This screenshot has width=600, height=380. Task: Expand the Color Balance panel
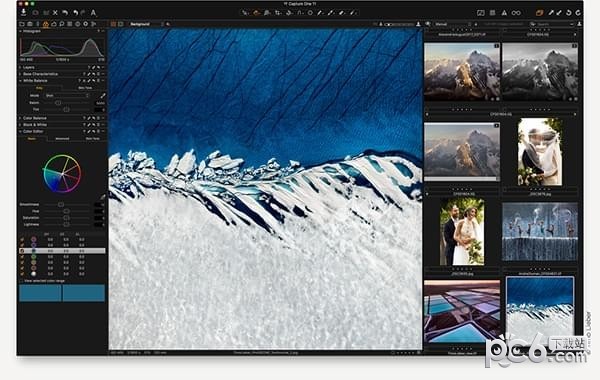tap(20, 118)
